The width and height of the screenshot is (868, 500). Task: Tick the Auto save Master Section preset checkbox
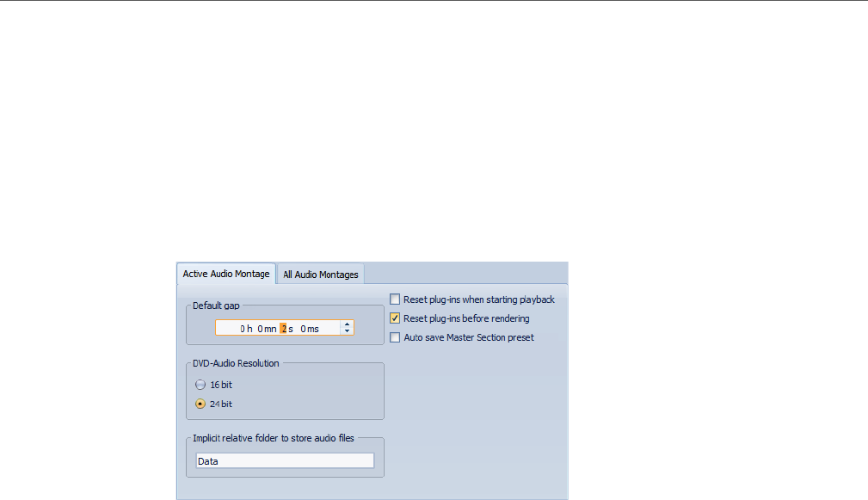(x=395, y=337)
